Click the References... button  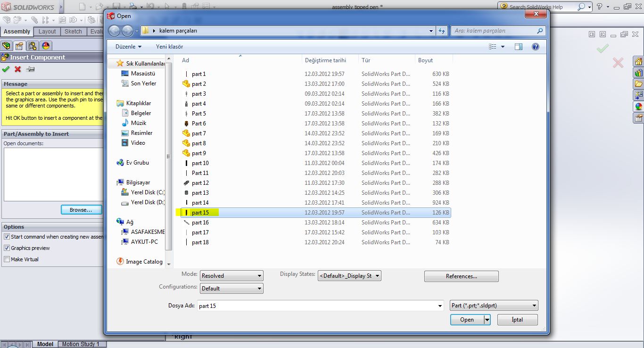pos(461,276)
